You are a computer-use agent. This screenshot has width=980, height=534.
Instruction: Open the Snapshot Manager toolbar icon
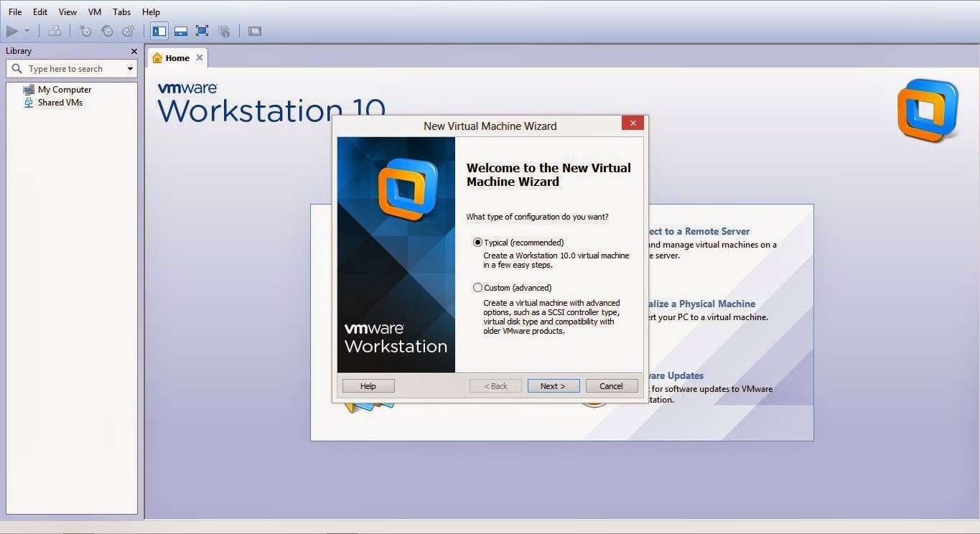tap(129, 31)
